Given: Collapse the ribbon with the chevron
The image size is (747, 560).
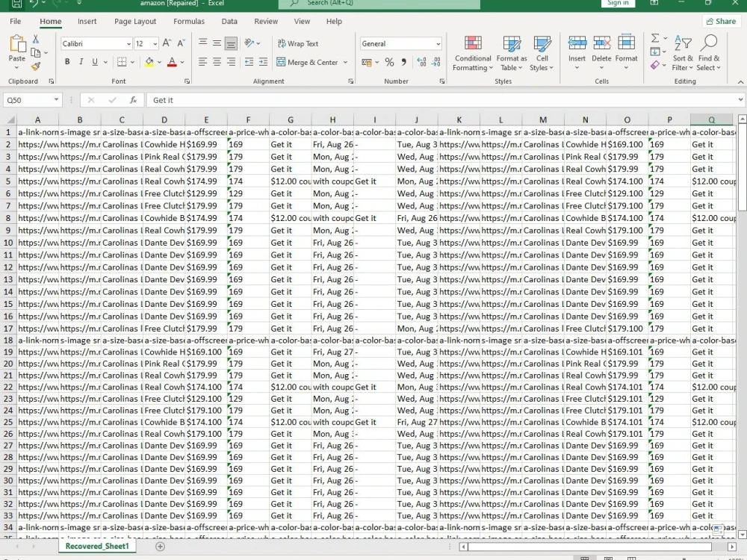Looking at the screenshot, I should coord(740,82).
